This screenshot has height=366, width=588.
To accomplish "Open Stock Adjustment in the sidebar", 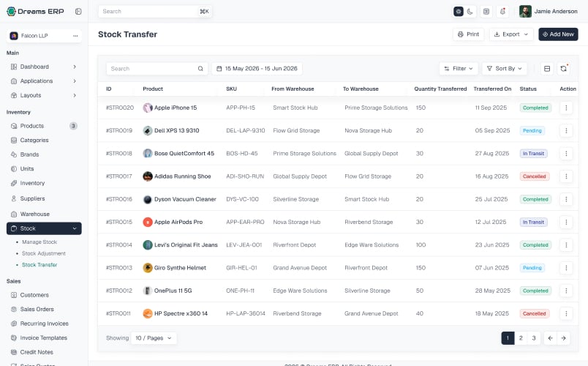I will (43, 253).
